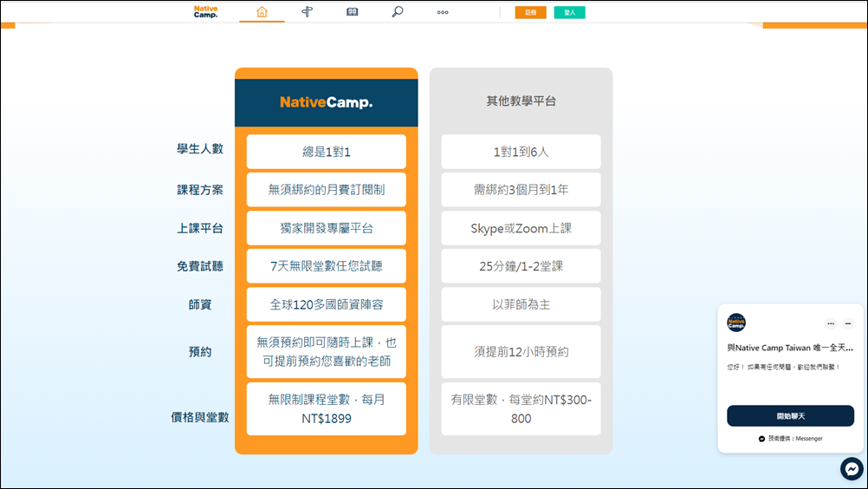Click the small Native Camp logo at the top left
Viewport: 868px width, 489px height.
pyautogui.click(x=206, y=11)
